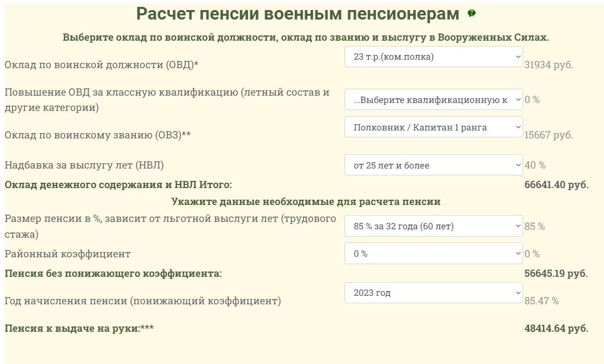The height and width of the screenshot is (364, 604).
Task: Expand the dropdown showing от 25 лет и более
Action: [x=433, y=165]
